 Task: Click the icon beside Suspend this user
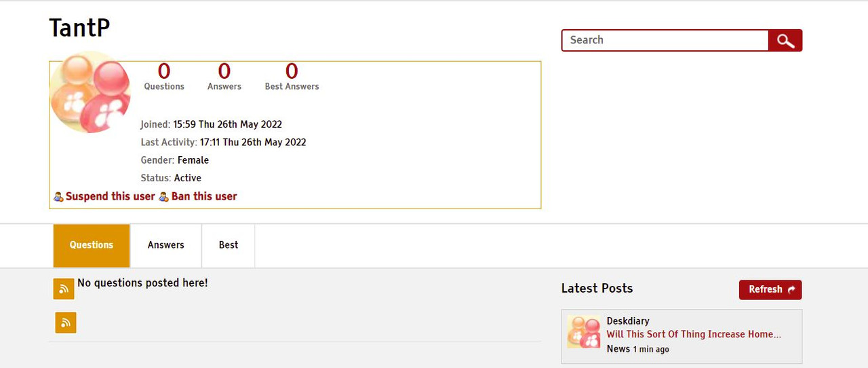pos(58,197)
